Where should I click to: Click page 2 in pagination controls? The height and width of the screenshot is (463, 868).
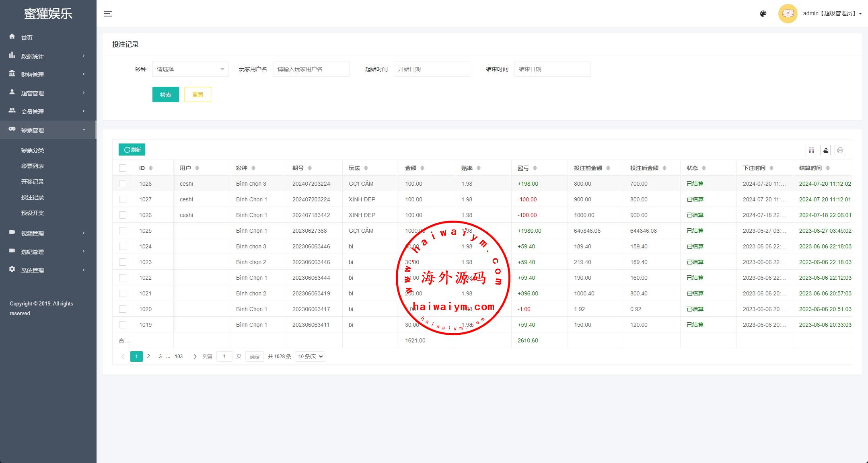(x=149, y=356)
